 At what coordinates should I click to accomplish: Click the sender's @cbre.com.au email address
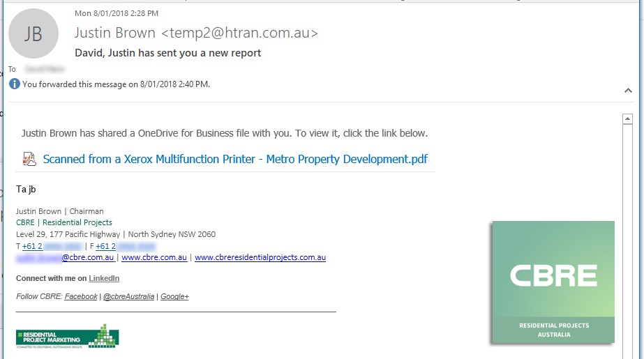click(x=65, y=257)
